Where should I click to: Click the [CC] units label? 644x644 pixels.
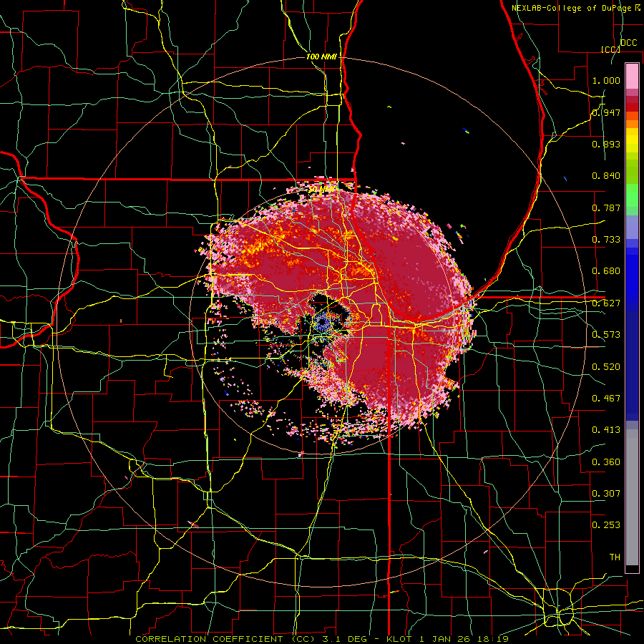pyautogui.click(x=610, y=49)
